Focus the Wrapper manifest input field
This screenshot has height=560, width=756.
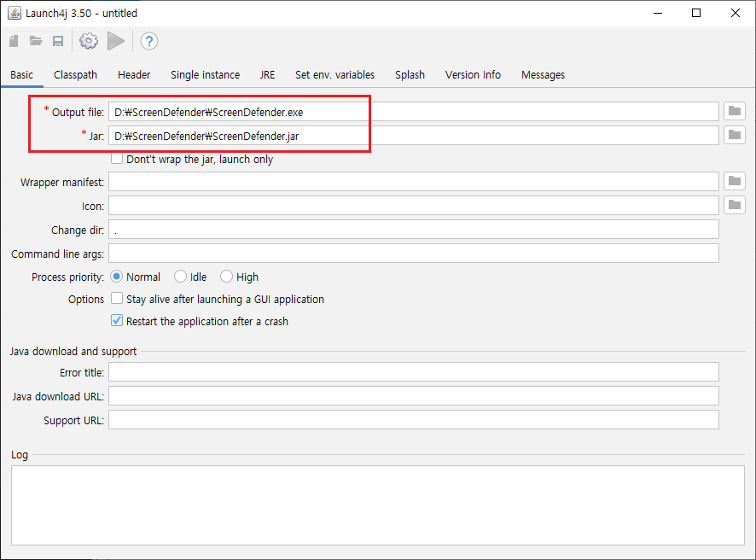click(414, 182)
